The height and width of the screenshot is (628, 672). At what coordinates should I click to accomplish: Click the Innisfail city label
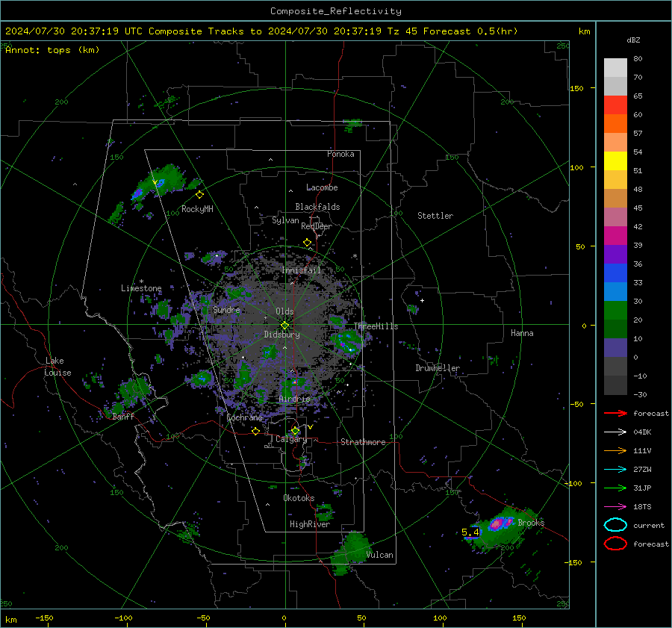(x=302, y=270)
